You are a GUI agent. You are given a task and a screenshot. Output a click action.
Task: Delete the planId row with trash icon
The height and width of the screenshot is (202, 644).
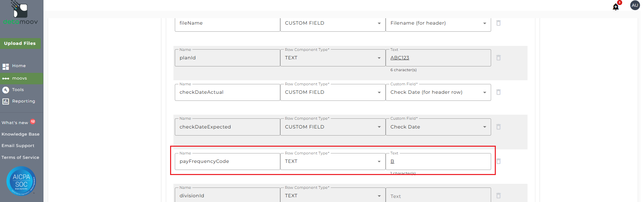tap(498, 58)
